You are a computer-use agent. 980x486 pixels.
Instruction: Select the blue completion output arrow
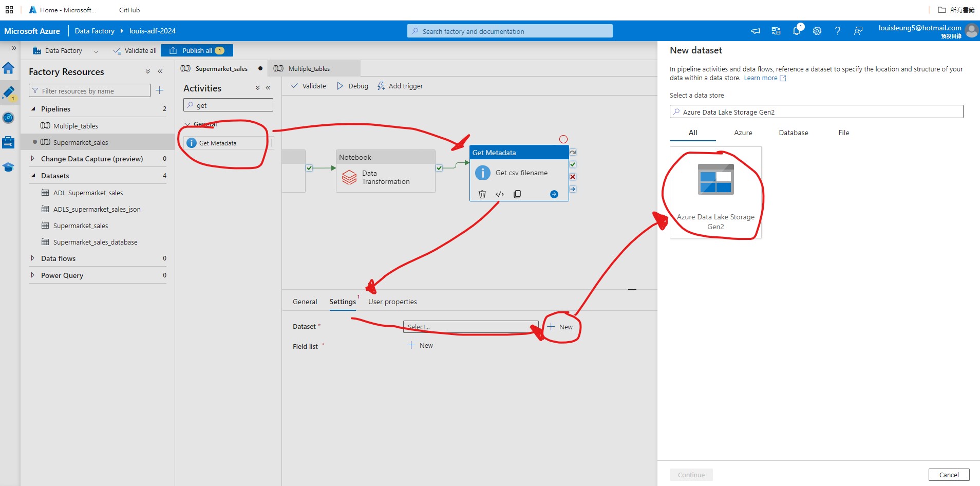pos(572,189)
